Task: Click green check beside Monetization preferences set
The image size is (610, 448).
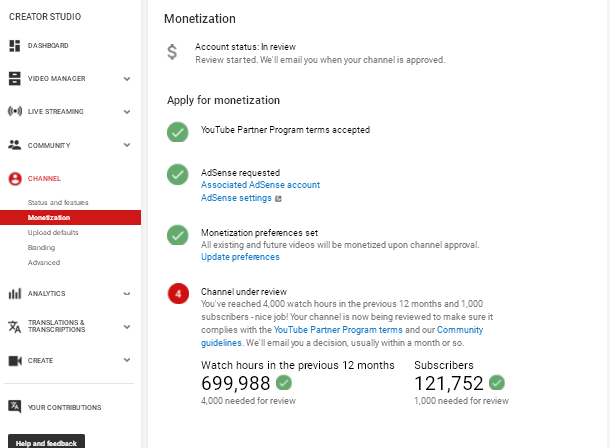Action: click(x=178, y=235)
